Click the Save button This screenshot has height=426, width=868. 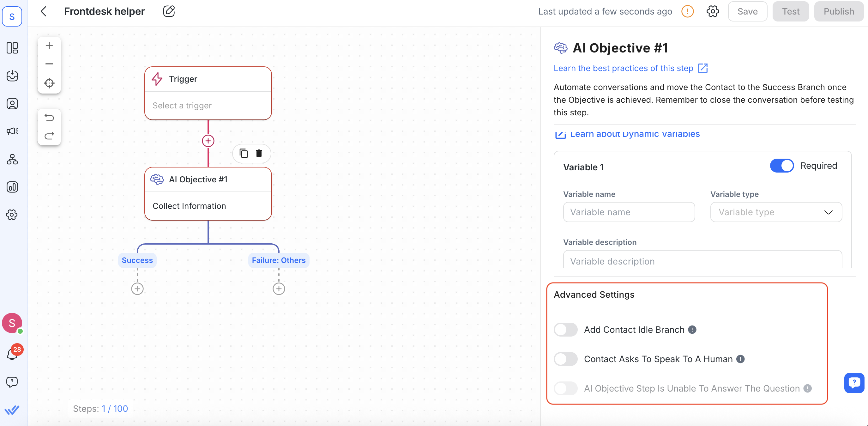pyautogui.click(x=747, y=11)
